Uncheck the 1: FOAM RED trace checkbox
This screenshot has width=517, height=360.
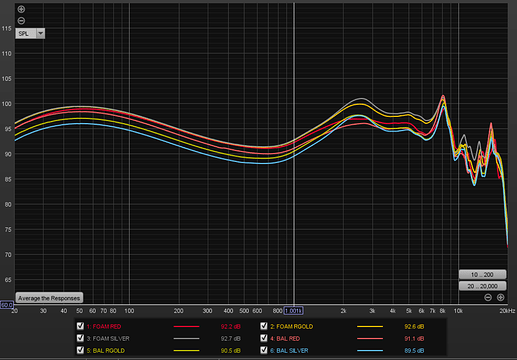point(80,326)
